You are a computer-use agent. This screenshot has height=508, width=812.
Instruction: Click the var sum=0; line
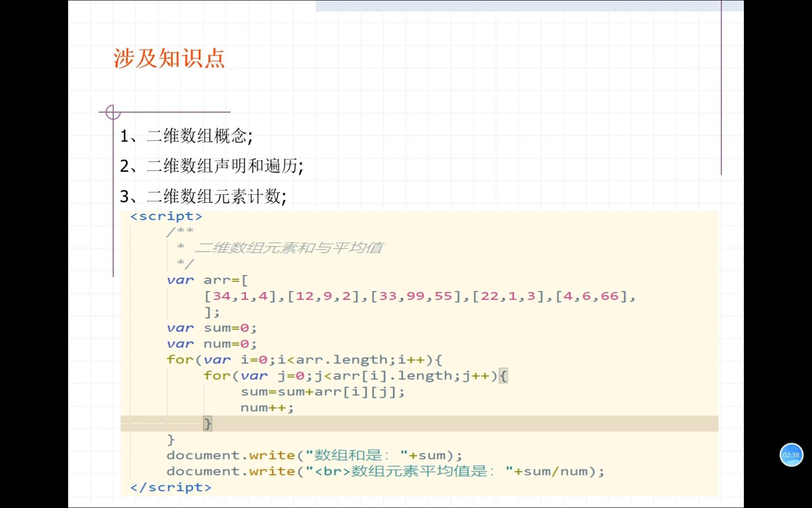click(x=211, y=328)
